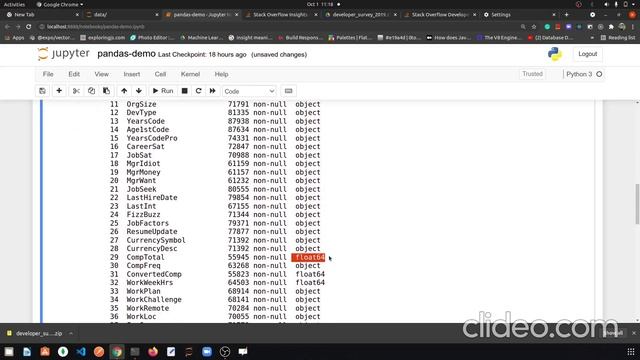The width and height of the screenshot is (640, 360).
Task: Move selected cell down arrow
Action: coord(139,91)
